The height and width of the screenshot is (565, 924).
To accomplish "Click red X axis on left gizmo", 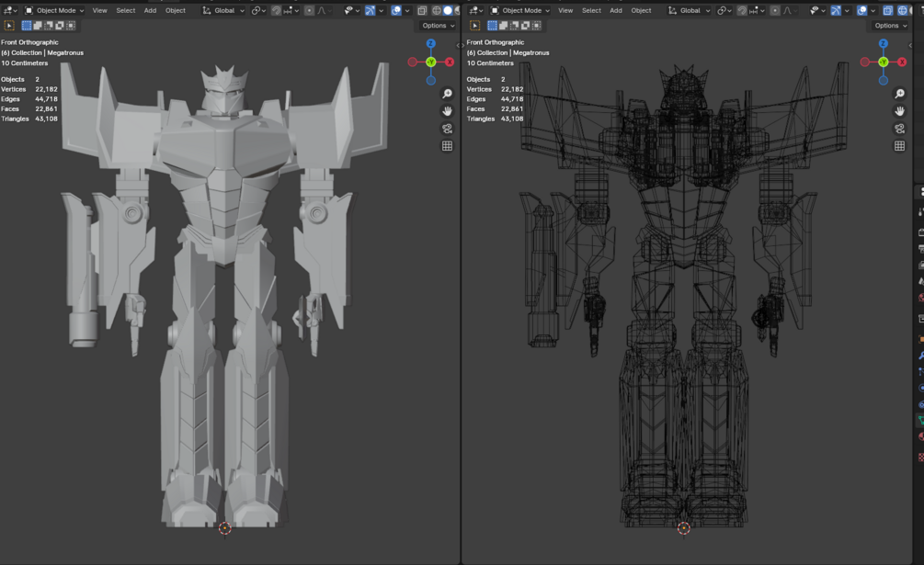I will click(x=450, y=62).
